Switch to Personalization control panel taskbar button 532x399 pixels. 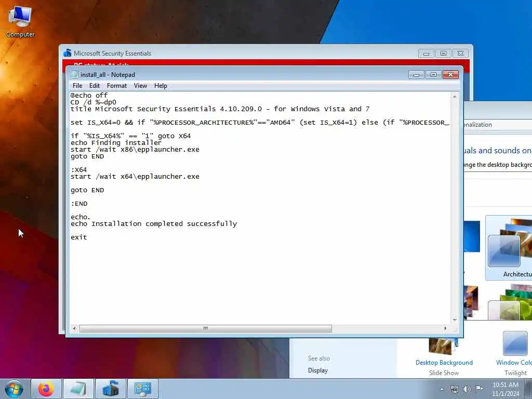point(142,389)
